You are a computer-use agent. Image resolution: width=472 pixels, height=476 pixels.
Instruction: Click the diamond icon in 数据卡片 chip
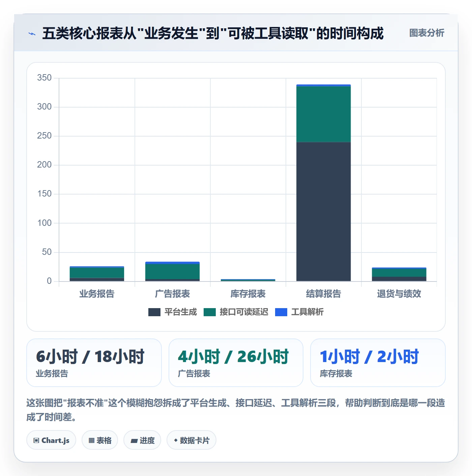176,440
